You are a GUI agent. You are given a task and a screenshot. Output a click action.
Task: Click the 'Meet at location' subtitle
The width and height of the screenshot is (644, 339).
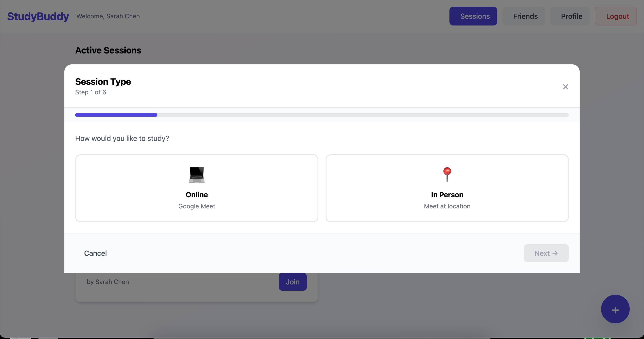(x=447, y=206)
